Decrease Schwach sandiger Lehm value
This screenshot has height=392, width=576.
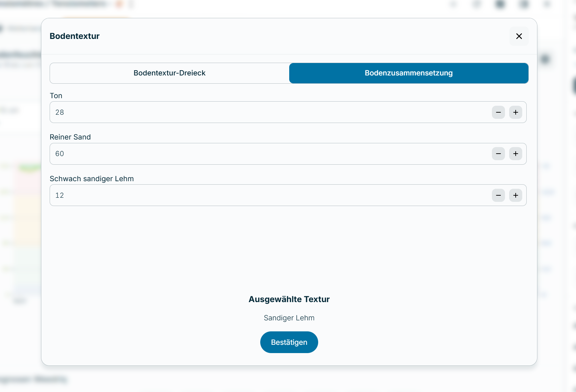[498, 195]
